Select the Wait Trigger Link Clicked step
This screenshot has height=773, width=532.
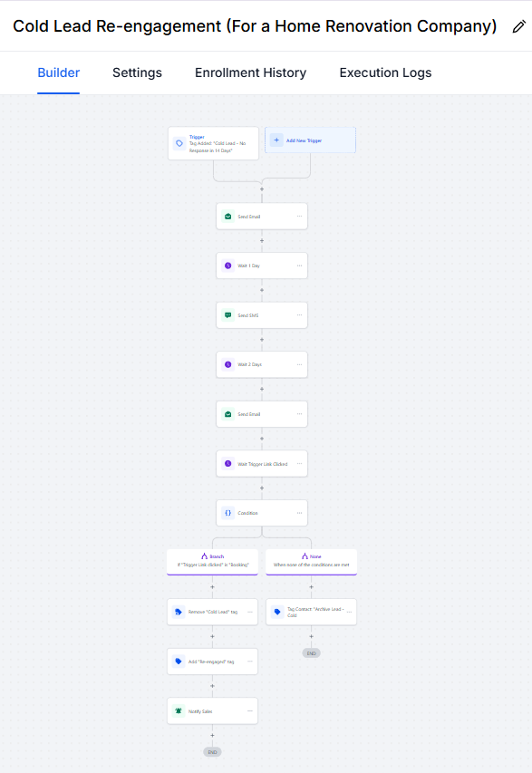click(262, 463)
